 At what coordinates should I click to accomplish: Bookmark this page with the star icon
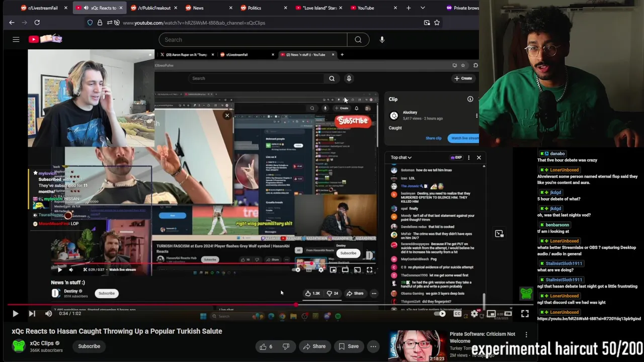point(437,23)
